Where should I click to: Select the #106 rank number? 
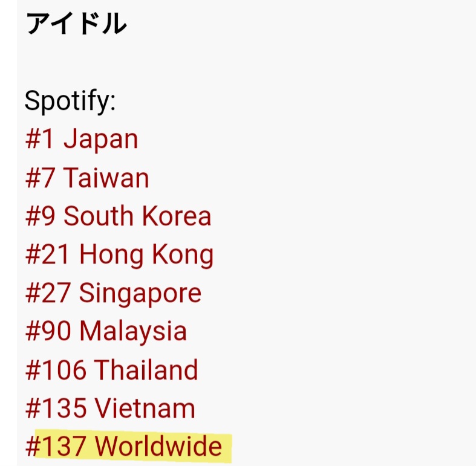56,369
